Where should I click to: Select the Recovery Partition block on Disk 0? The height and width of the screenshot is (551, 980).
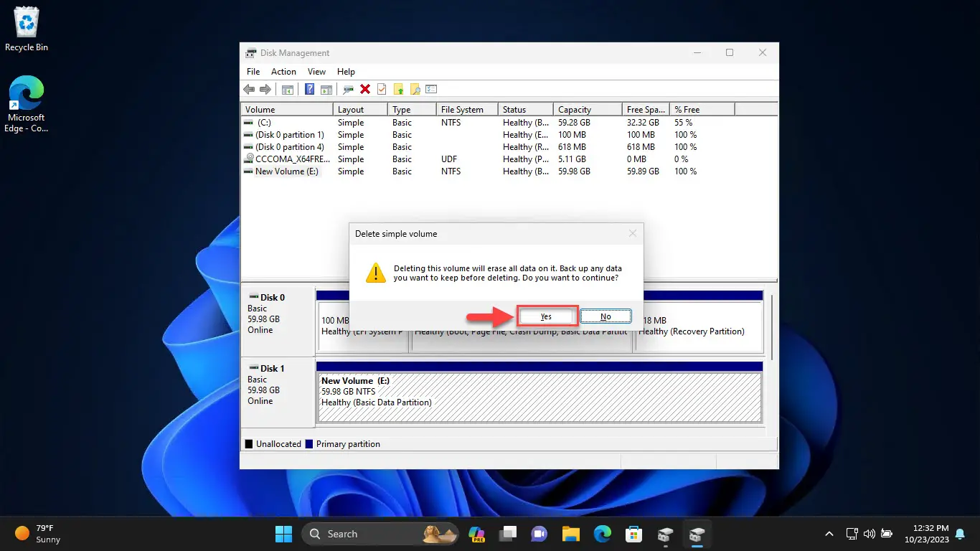point(699,326)
